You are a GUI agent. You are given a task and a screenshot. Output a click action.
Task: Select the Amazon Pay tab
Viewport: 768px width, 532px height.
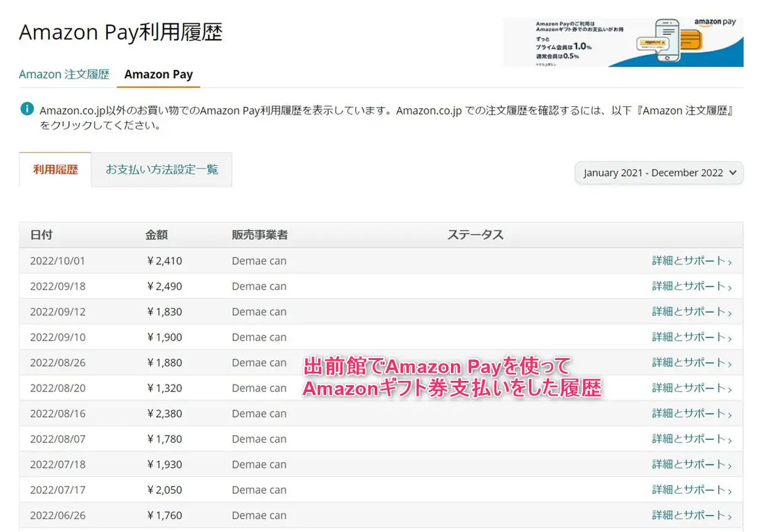click(x=159, y=74)
